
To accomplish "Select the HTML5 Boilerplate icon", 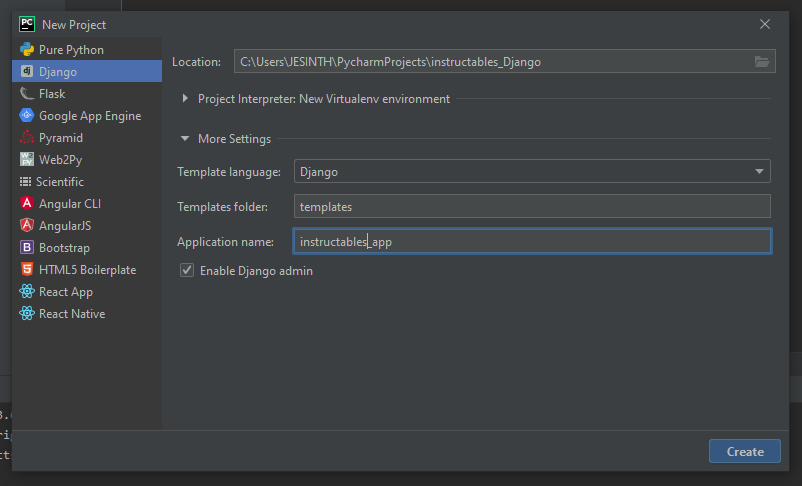I will pos(27,270).
